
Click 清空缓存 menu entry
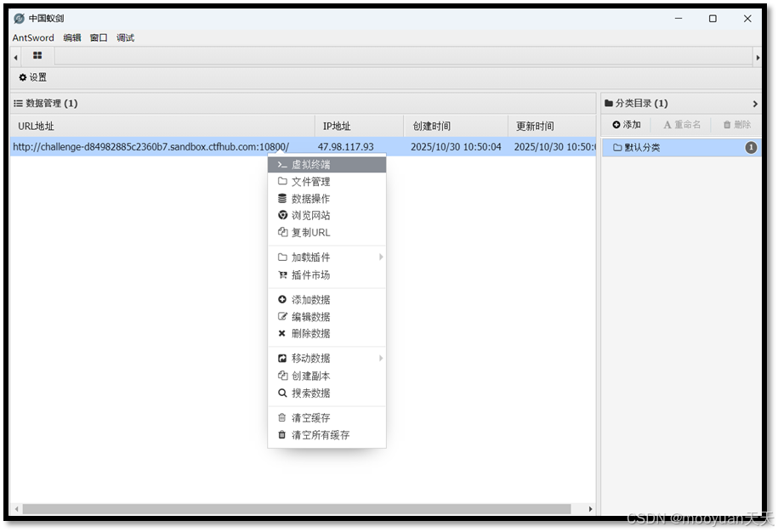coord(327,417)
